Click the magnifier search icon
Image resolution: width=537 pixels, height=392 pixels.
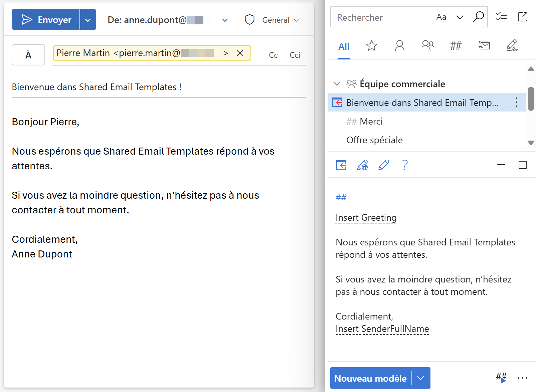[x=478, y=16]
